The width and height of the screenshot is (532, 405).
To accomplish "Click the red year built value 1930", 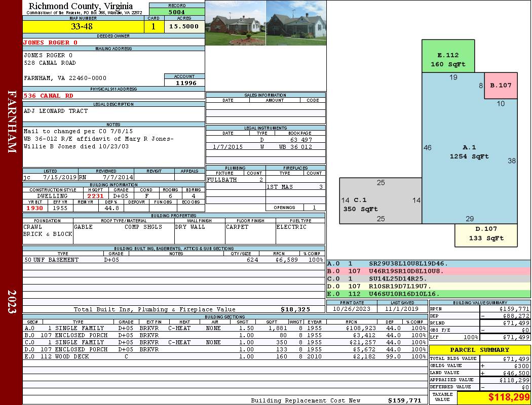I will point(35,208).
